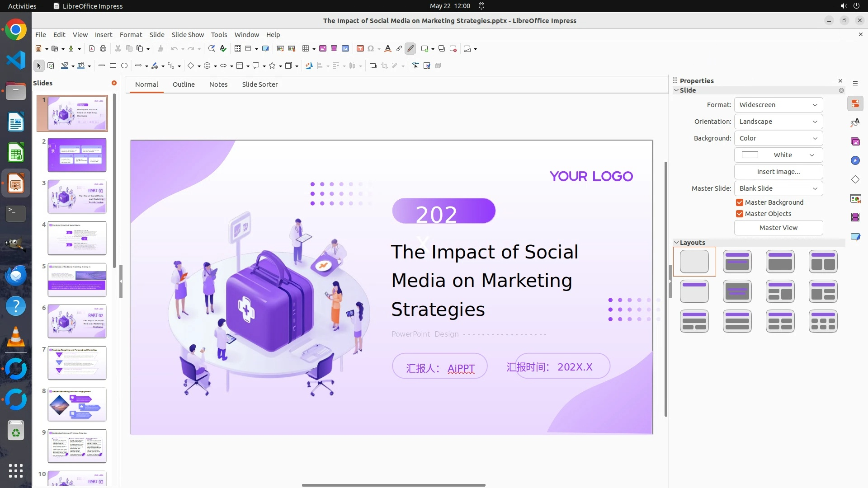The image size is (868, 488).
Task: Insert Chart using toolbar icon
Action: point(345,49)
